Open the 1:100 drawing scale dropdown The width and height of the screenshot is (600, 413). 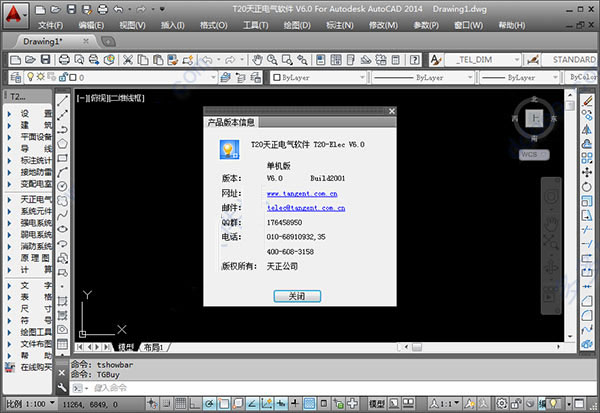[x=52, y=403]
